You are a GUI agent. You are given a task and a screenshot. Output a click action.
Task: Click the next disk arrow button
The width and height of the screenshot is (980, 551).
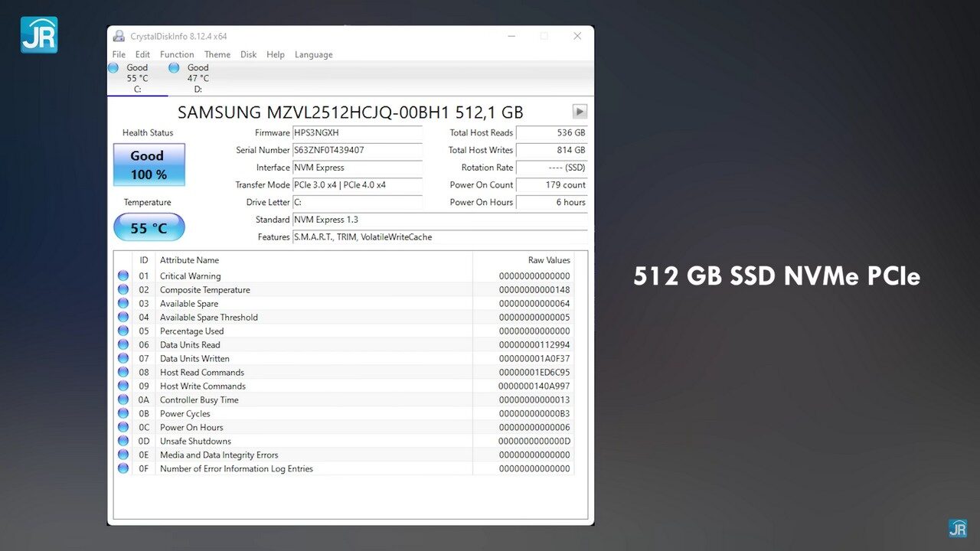[x=580, y=112]
